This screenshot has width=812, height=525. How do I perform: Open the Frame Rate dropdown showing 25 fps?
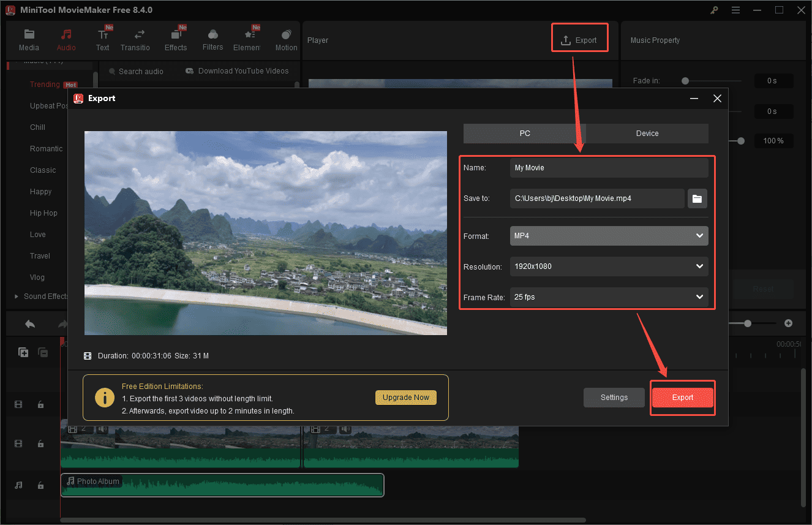pos(609,297)
